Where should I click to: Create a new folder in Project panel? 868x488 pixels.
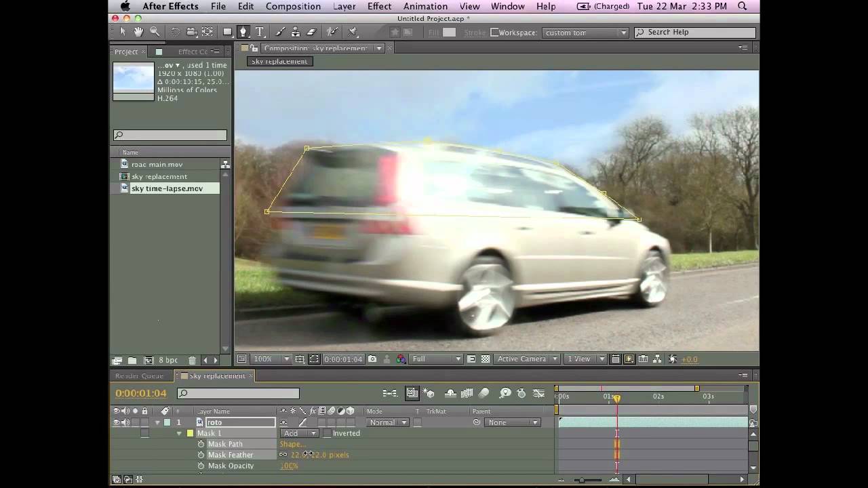click(132, 361)
